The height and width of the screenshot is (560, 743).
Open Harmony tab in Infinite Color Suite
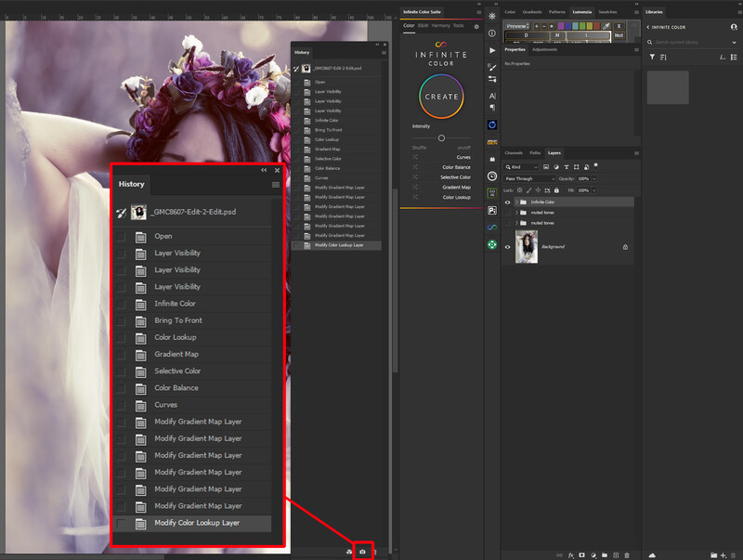point(440,26)
